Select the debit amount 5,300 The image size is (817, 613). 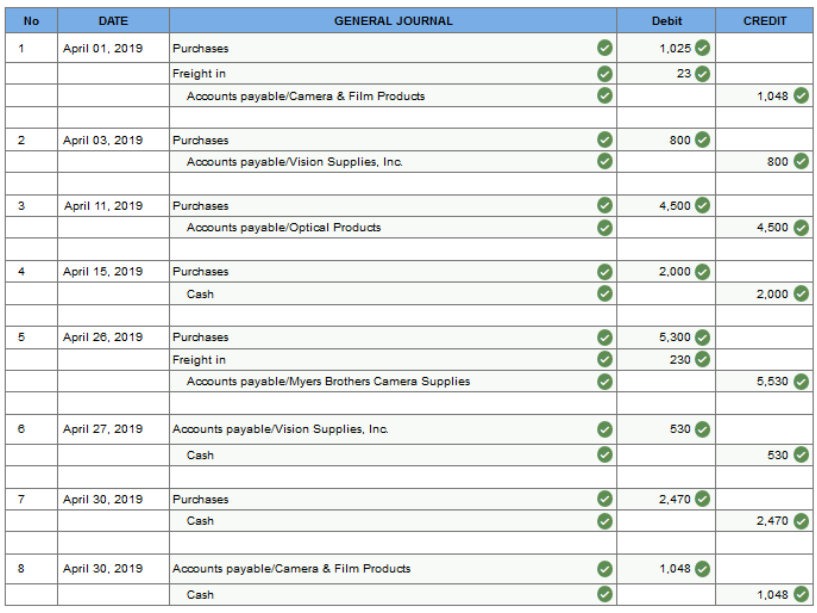click(675, 337)
